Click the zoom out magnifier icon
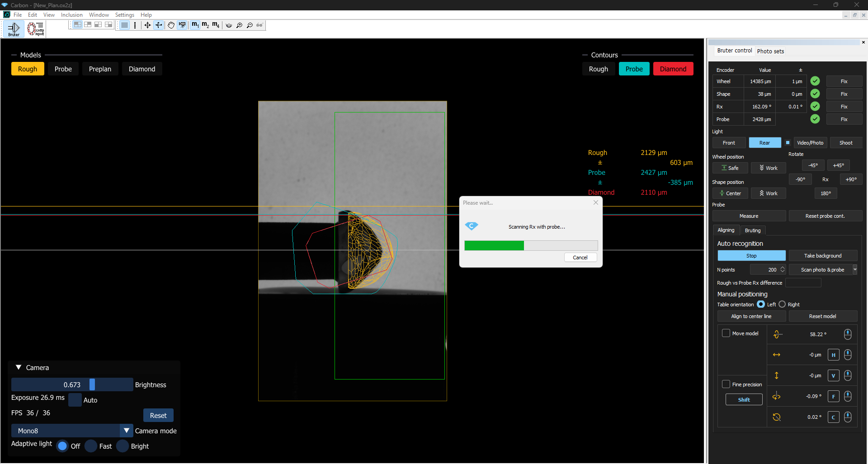 click(250, 25)
